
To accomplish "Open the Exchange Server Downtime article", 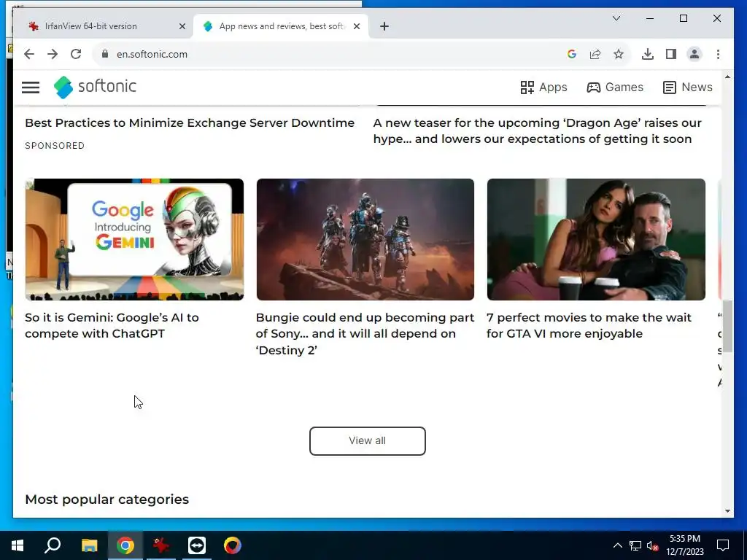I will (190, 122).
